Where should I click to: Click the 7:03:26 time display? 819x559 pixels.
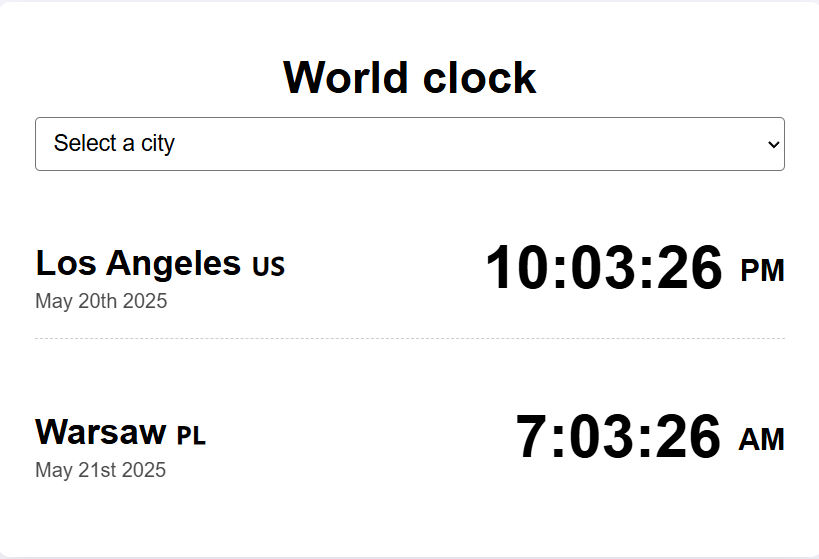[618, 436]
